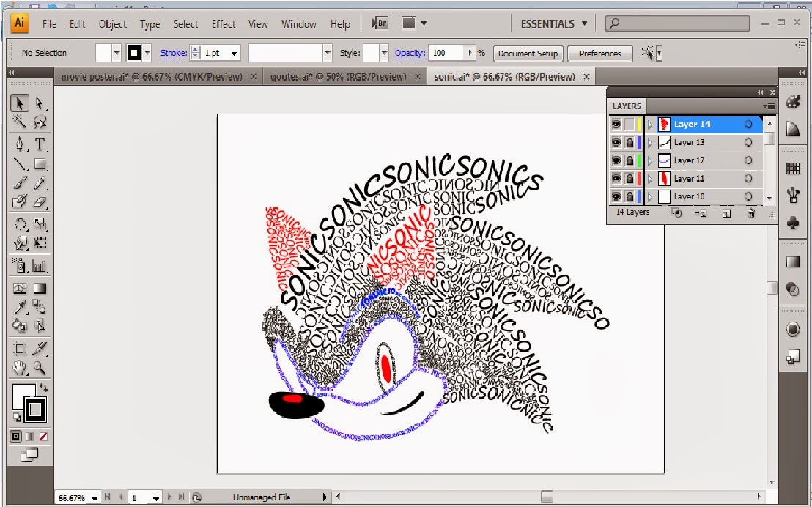
Task: Pick the Rectangle tool
Action: coord(40,163)
